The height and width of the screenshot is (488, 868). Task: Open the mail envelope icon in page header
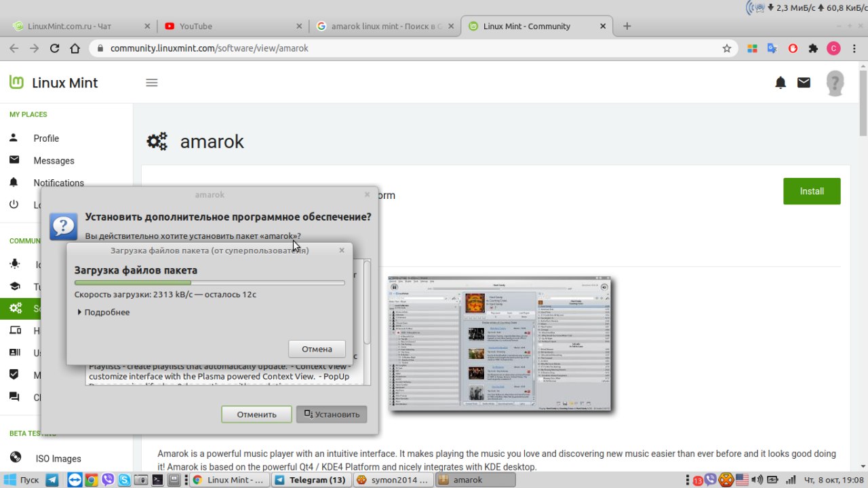[804, 83]
